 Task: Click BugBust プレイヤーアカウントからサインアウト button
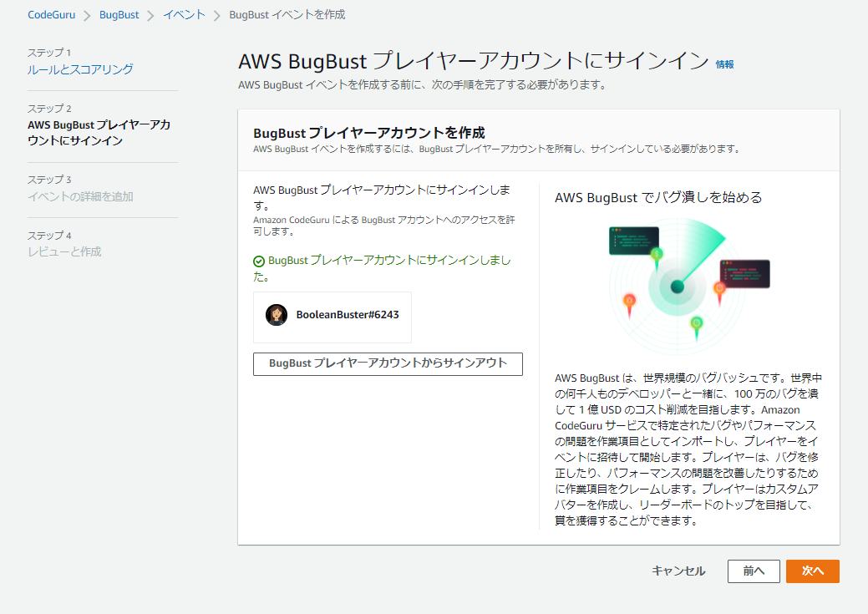[388, 363]
